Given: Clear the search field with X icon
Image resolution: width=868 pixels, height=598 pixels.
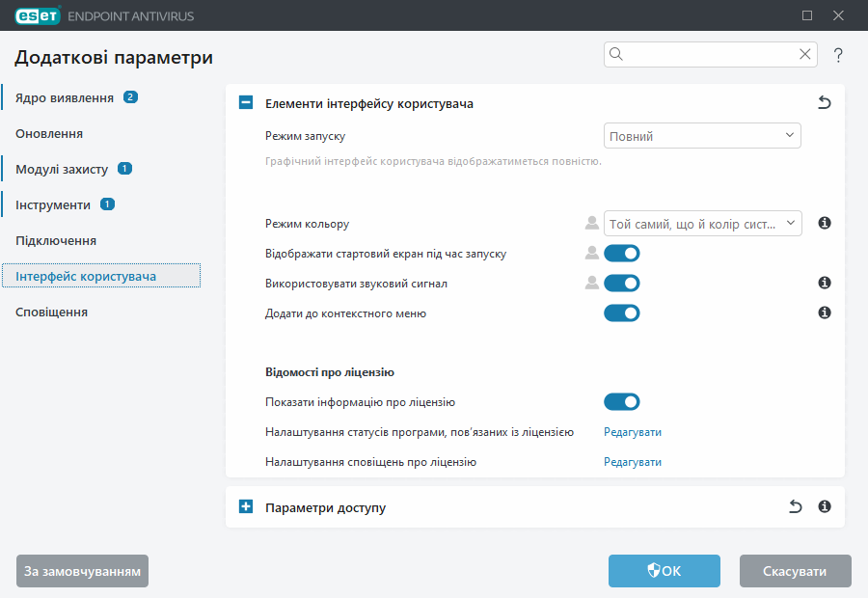Looking at the screenshot, I should coord(805,54).
